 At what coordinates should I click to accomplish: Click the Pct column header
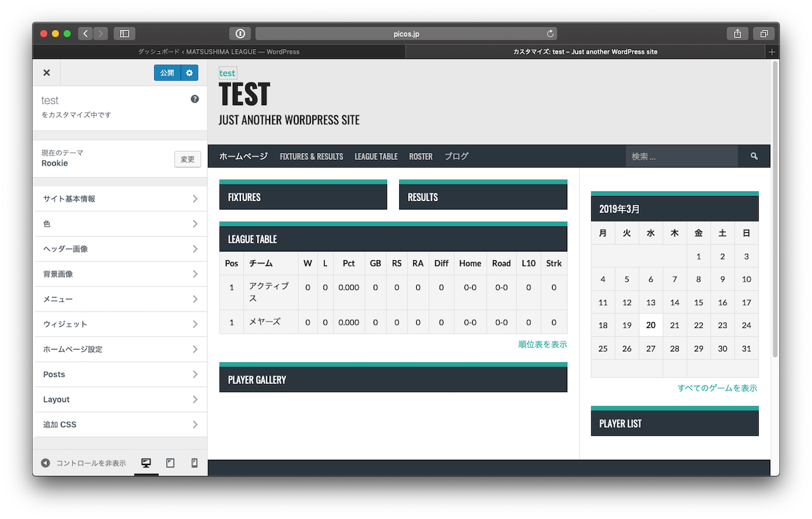coord(349,263)
